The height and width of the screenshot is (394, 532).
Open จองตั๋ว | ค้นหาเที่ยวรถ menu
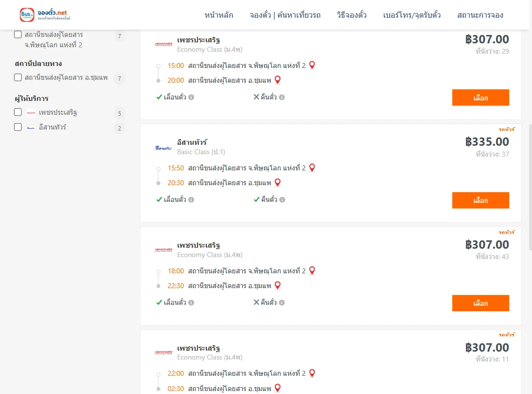pyautogui.click(x=285, y=15)
